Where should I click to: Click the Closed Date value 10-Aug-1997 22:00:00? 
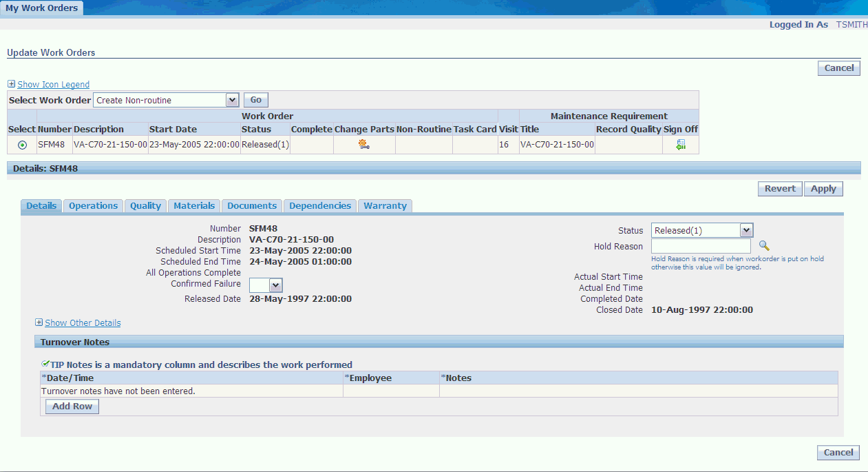702,310
